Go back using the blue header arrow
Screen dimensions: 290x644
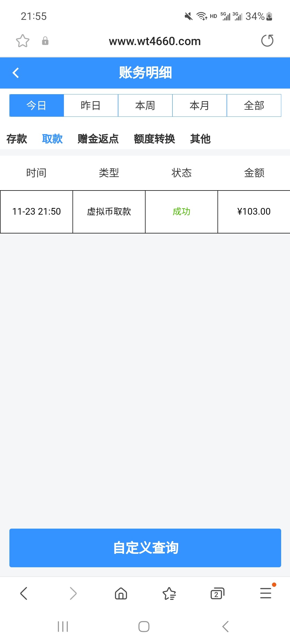pos(16,73)
